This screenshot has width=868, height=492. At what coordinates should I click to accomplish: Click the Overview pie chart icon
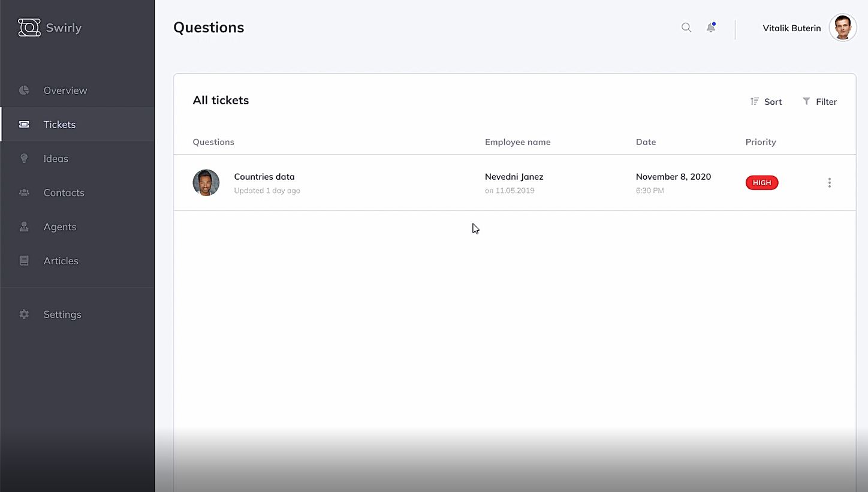24,90
